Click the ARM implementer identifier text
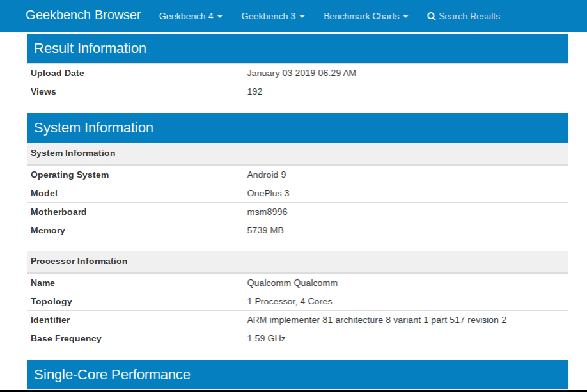The width and height of the screenshot is (587, 392). click(377, 320)
